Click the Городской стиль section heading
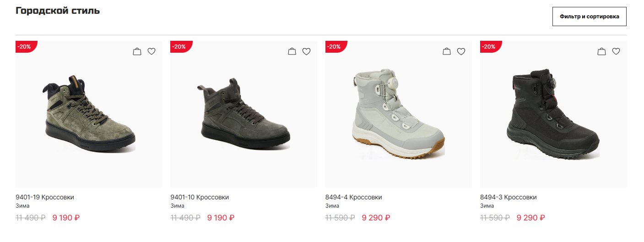 click(x=58, y=11)
